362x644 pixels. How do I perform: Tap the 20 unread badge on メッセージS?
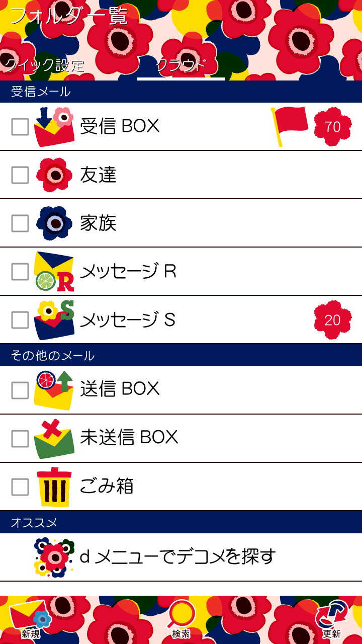[x=332, y=320]
